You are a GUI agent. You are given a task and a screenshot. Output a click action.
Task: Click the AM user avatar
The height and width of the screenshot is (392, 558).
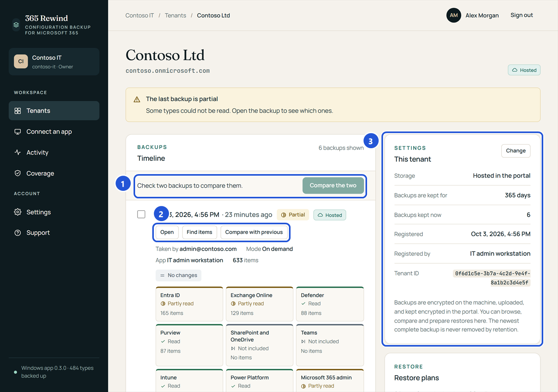point(454,16)
